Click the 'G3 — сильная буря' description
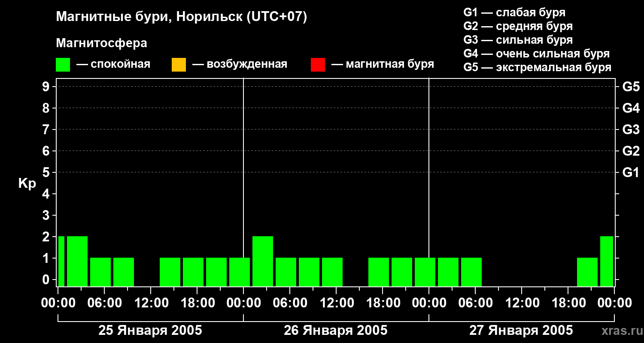The image size is (644, 343). (x=518, y=40)
